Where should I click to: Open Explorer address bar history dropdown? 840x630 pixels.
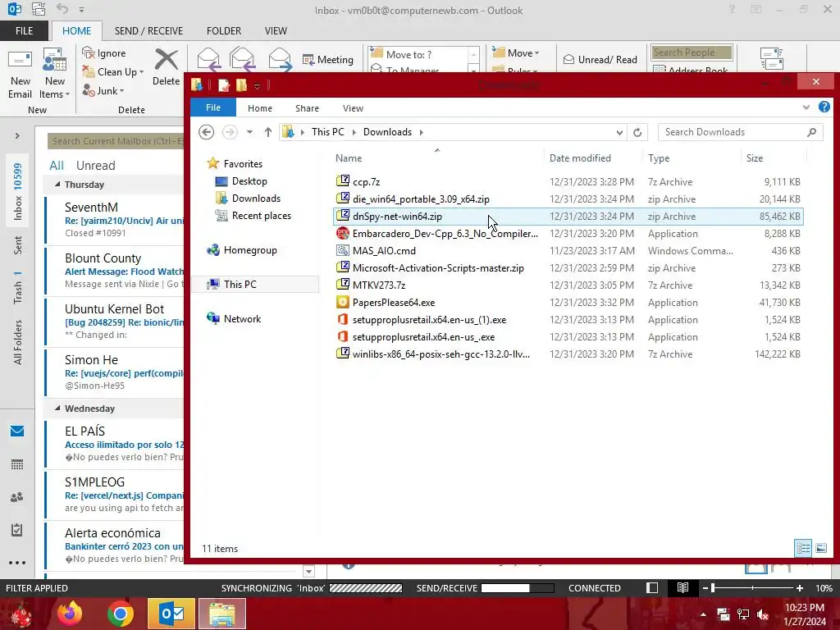pyautogui.click(x=619, y=132)
